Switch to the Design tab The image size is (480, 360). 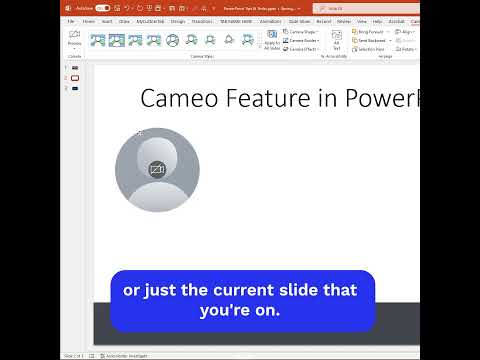178,21
